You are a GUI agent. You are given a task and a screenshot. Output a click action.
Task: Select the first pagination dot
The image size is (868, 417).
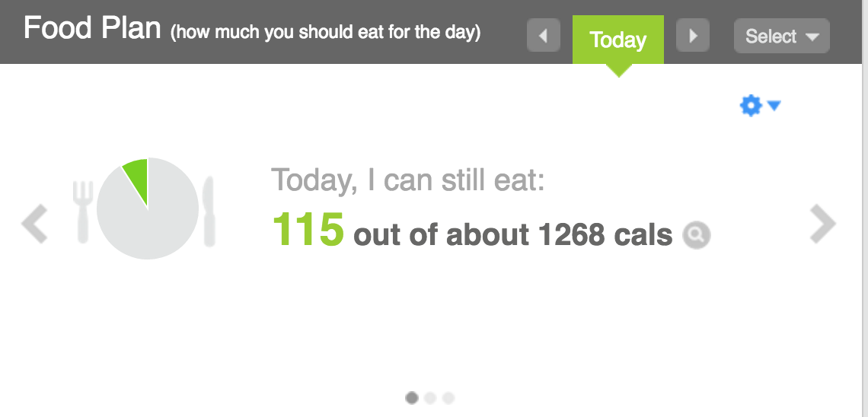(x=412, y=397)
